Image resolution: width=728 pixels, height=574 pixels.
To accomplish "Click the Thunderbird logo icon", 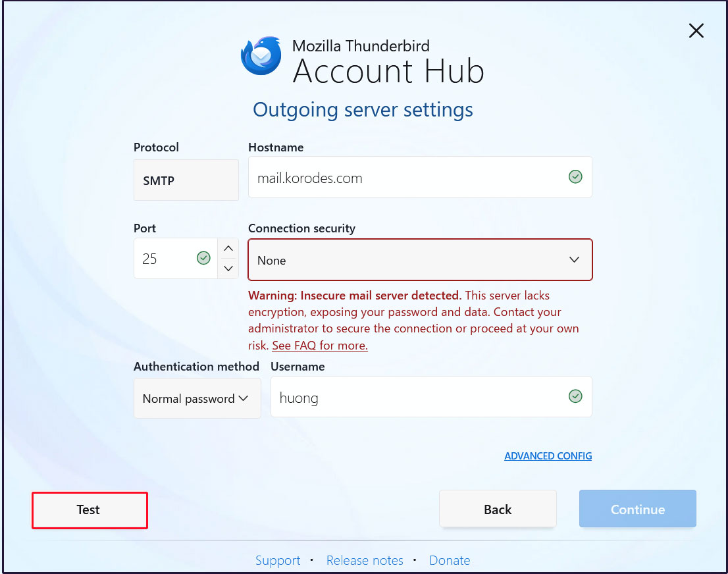I will 261,56.
